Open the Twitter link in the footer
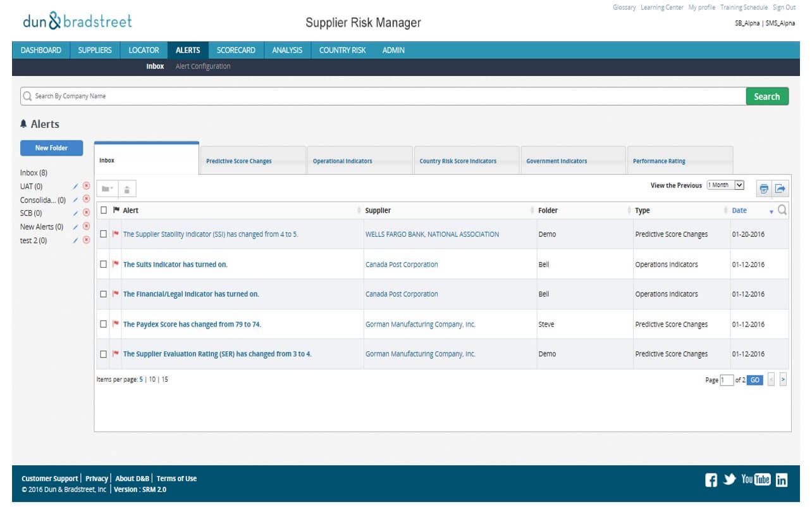The height and width of the screenshot is (507, 812). click(x=730, y=479)
